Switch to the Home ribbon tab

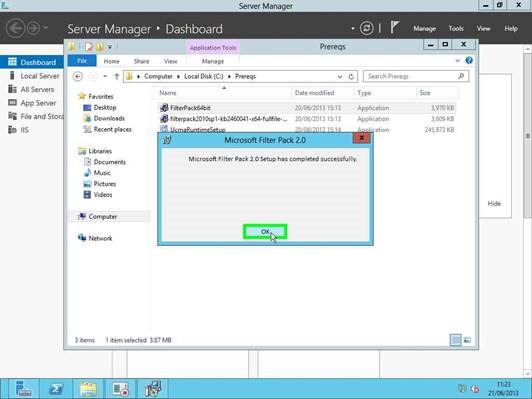point(111,61)
